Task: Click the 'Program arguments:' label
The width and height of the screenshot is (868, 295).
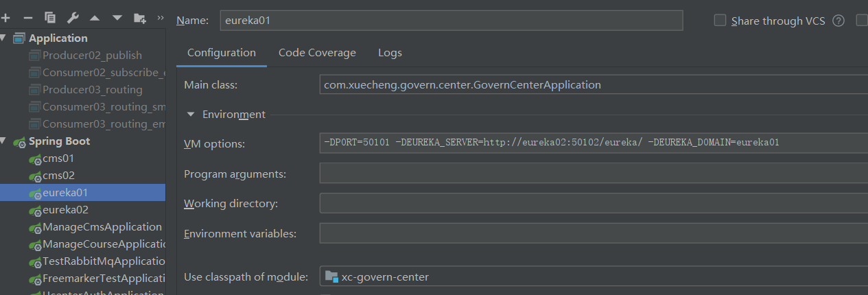Action: click(x=235, y=174)
